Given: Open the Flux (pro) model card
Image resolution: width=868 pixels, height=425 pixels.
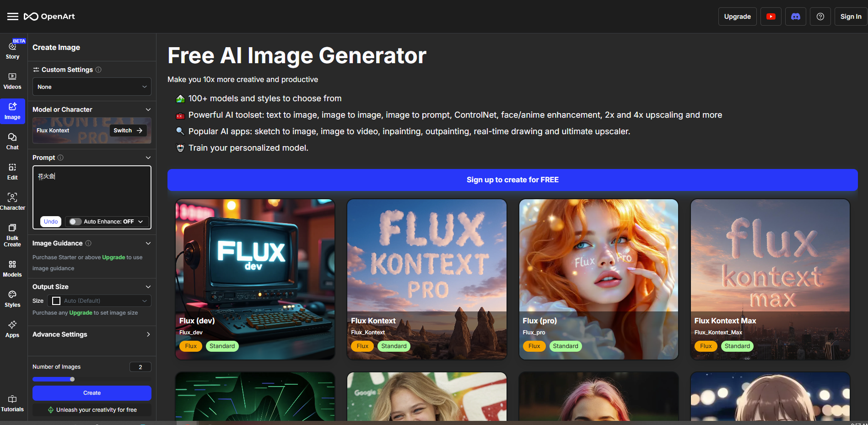Looking at the screenshot, I should (598, 279).
